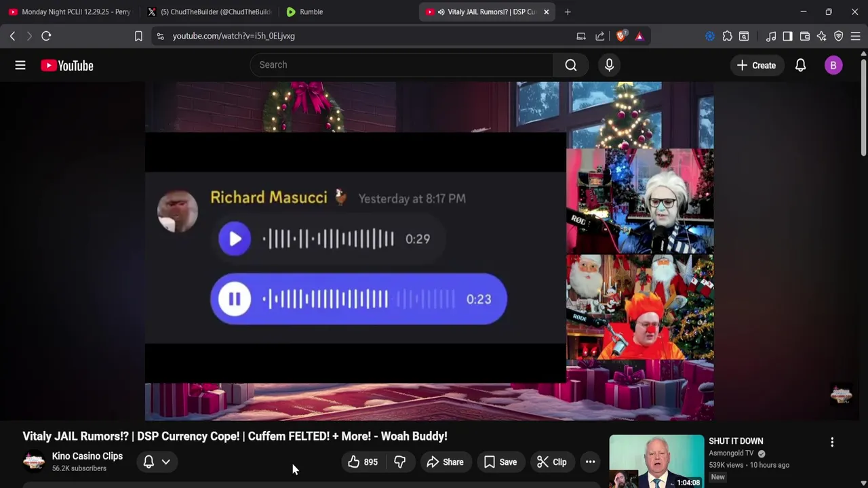868x488 pixels.
Task: Open options for SHUT IT DOWN video
Action: [x=832, y=442]
